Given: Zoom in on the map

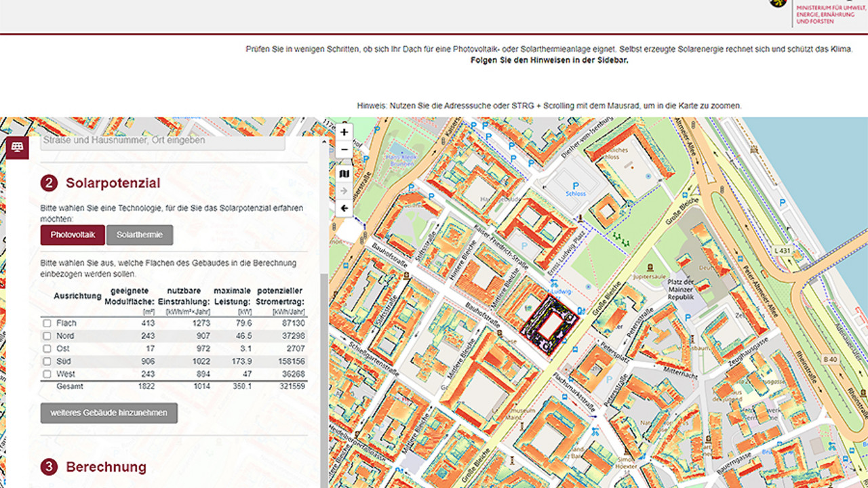Looking at the screenshot, I should [344, 132].
